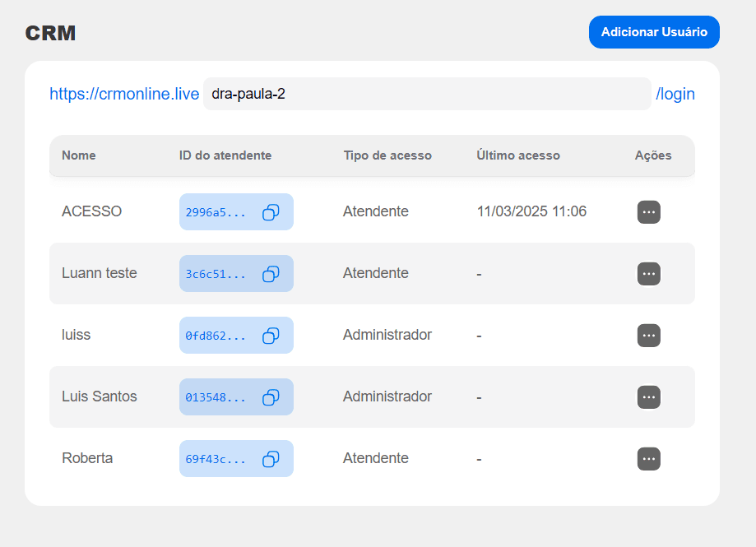Open actions menu for ACESSO
756x547 pixels.
click(x=648, y=212)
